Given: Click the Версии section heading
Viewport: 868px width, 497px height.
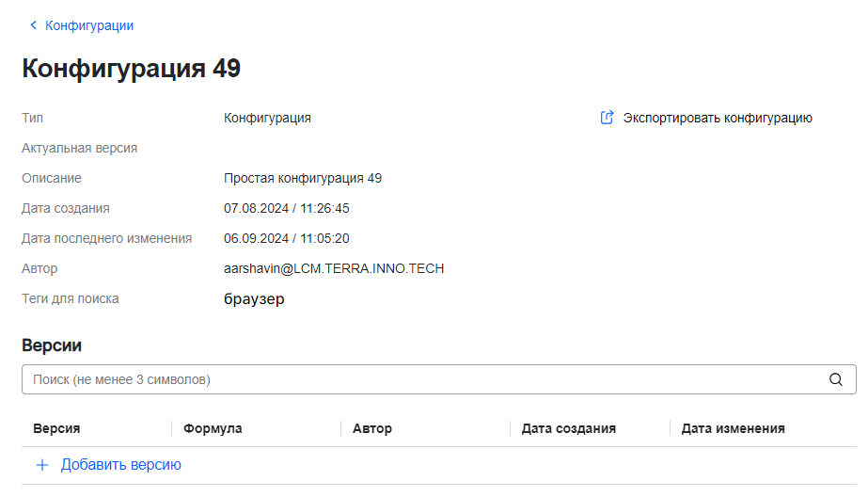Looking at the screenshot, I should (x=52, y=345).
